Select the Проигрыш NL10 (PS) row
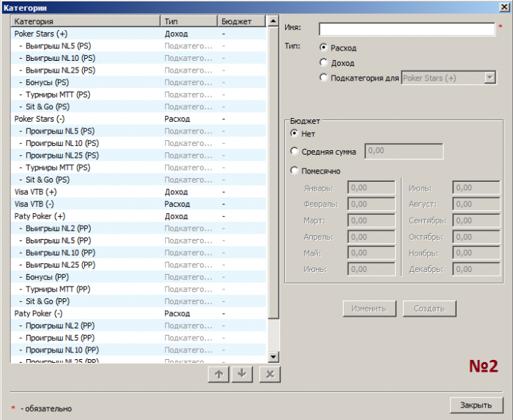This screenshot has width=513, height=420. click(x=139, y=143)
